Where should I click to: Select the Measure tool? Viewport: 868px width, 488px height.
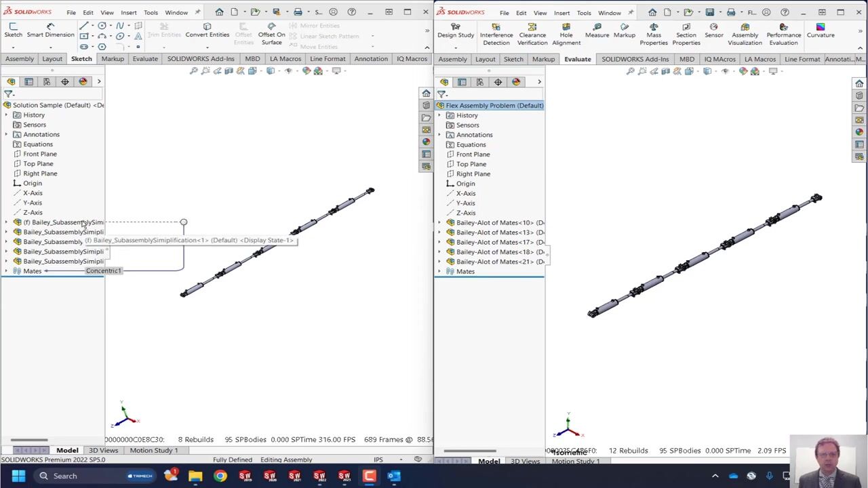pos(597,30)
